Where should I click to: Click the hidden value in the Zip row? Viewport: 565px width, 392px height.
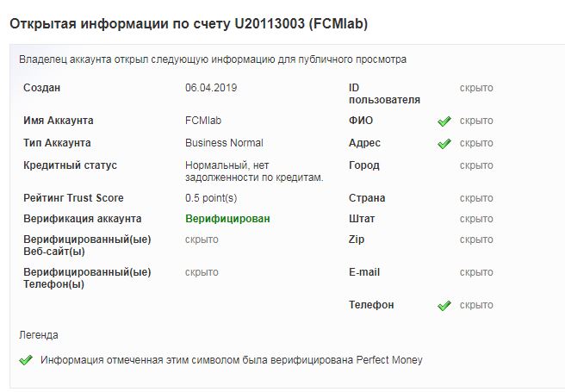coord(476,240)
